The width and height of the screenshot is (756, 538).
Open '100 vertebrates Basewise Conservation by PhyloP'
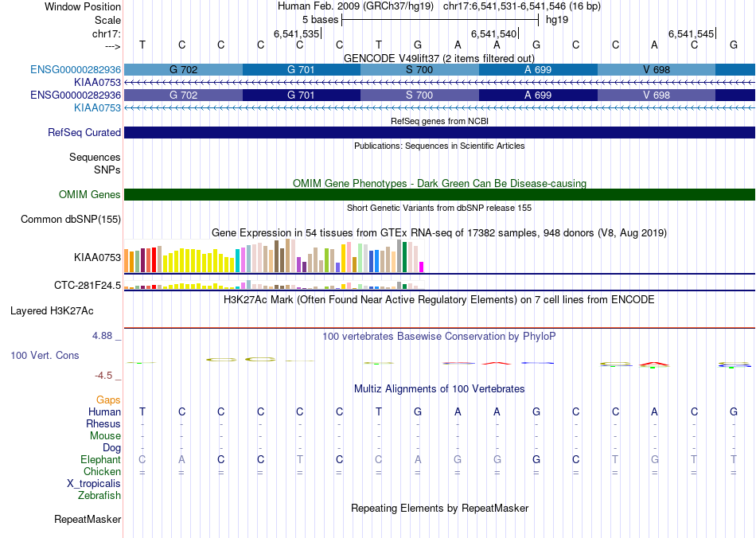439,337
